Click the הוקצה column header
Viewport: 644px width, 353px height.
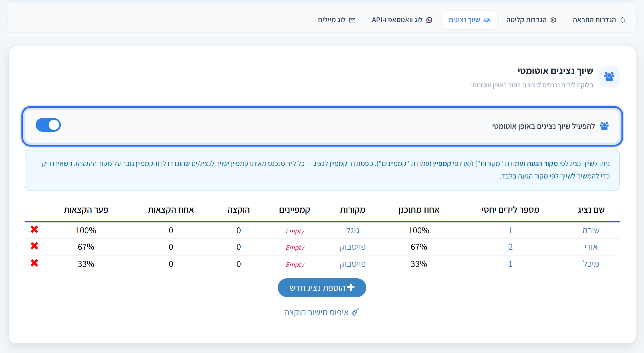[239, 210]
